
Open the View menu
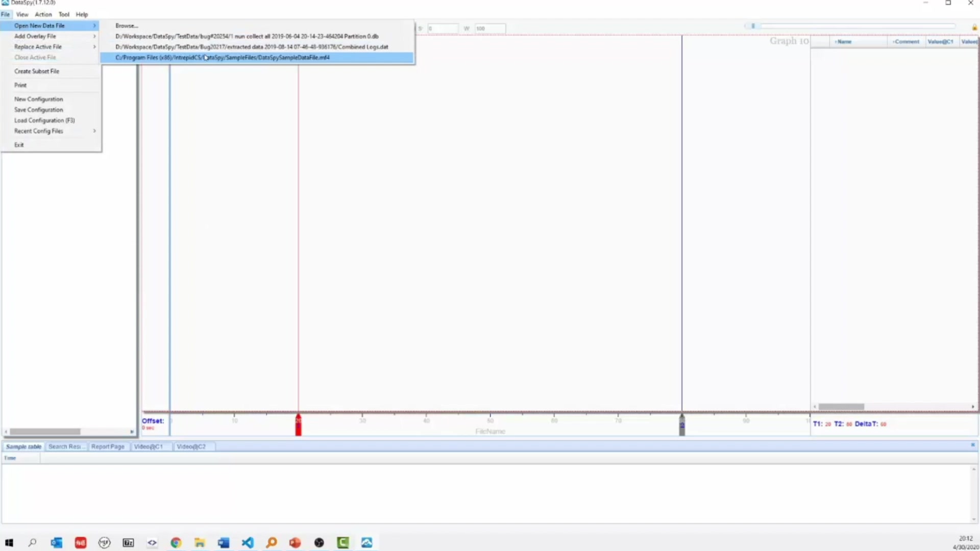pos(21,14)
